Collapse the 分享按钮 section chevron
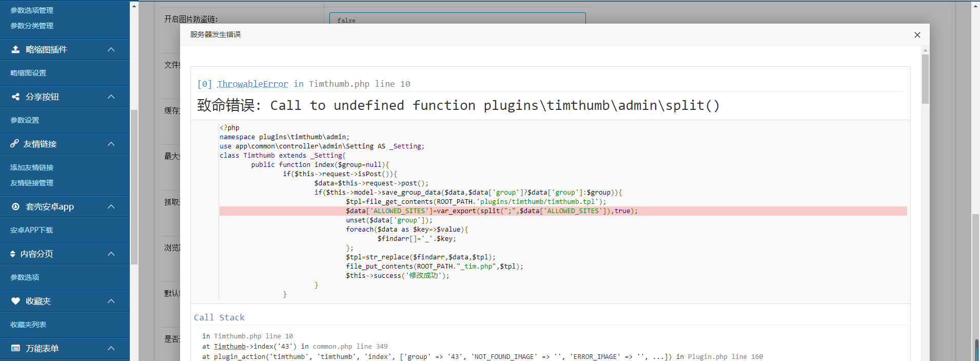The height and width of the screenshot is (361, 980). click(111, 97)
